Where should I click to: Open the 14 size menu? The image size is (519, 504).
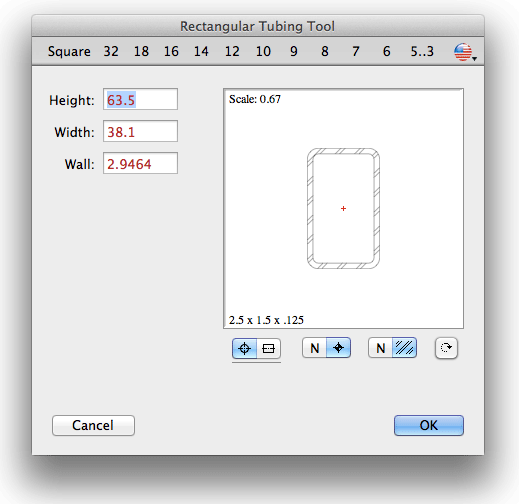tap(201, 51)
